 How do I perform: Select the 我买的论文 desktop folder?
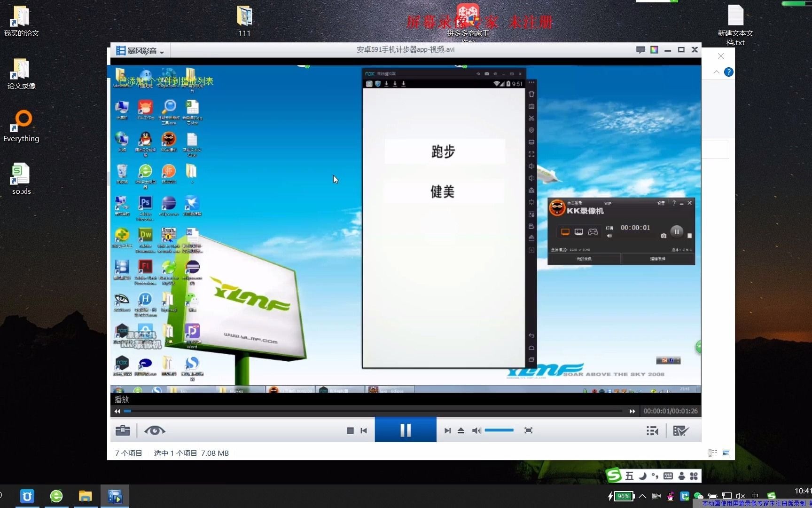pyautogui.click(x=21, y=22)
